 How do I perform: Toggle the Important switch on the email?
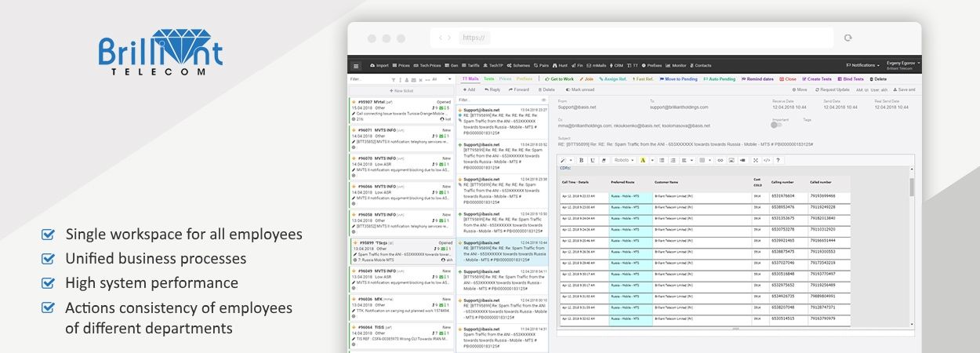point(775,124)
